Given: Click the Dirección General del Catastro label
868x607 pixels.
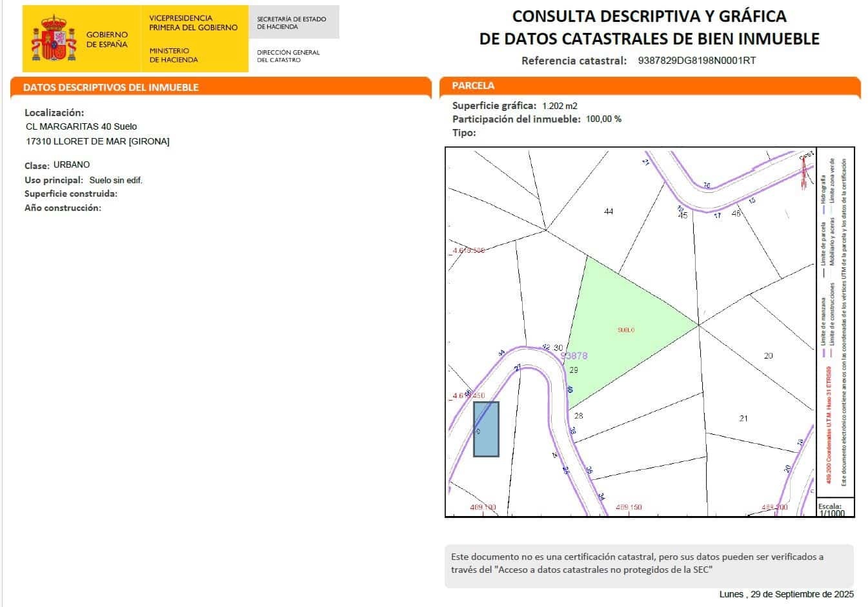Looking at the screenshot, I should pyautogui.click(x=287, y=56).
